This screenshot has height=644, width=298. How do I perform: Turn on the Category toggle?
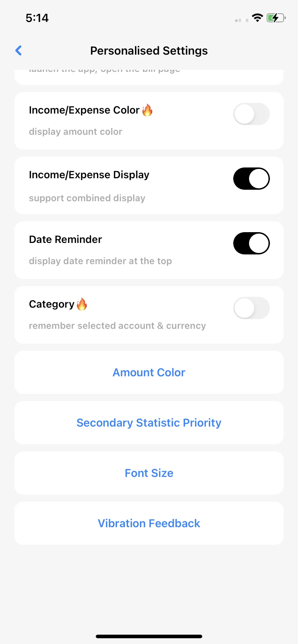[252, 308]
